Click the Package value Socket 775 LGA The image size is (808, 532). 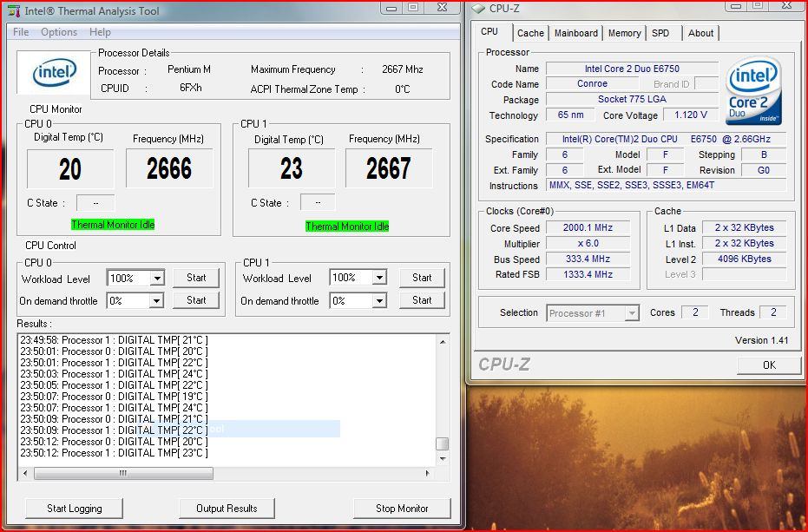pyautogui.click(x=633, y=99)
